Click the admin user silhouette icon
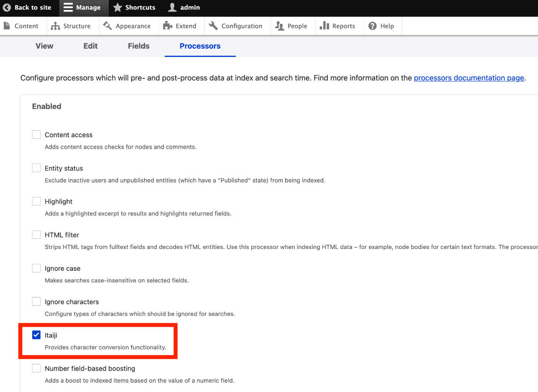Screen dimensions: 538x392 click(x=173, y=7)
